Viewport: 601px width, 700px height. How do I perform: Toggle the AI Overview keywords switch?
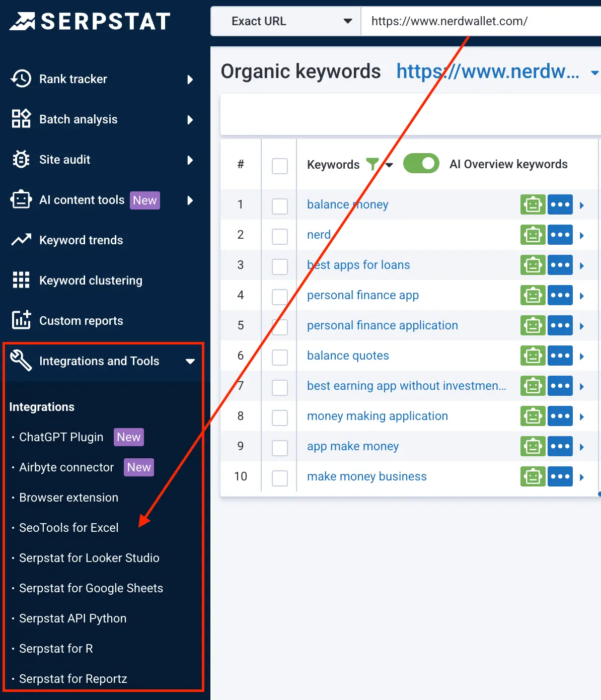coord(421,164)
